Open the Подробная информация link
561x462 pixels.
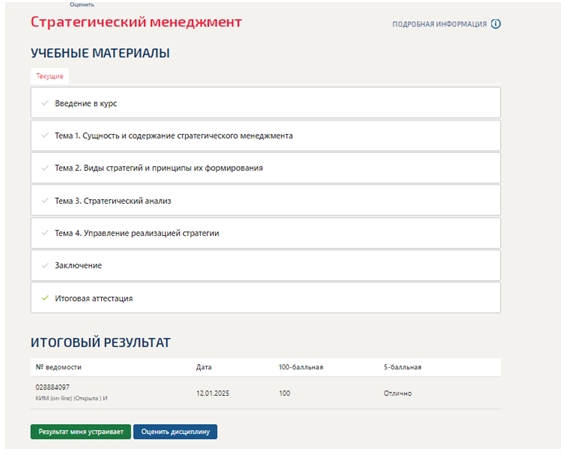440,24
